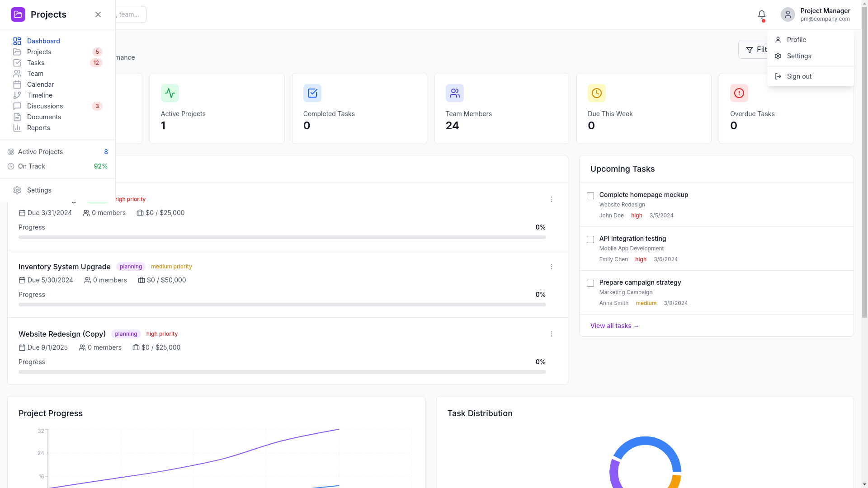This screenshot has height=488, width=868.
Task: Click the Discussions badge showing 3
Action: point(97,106)
